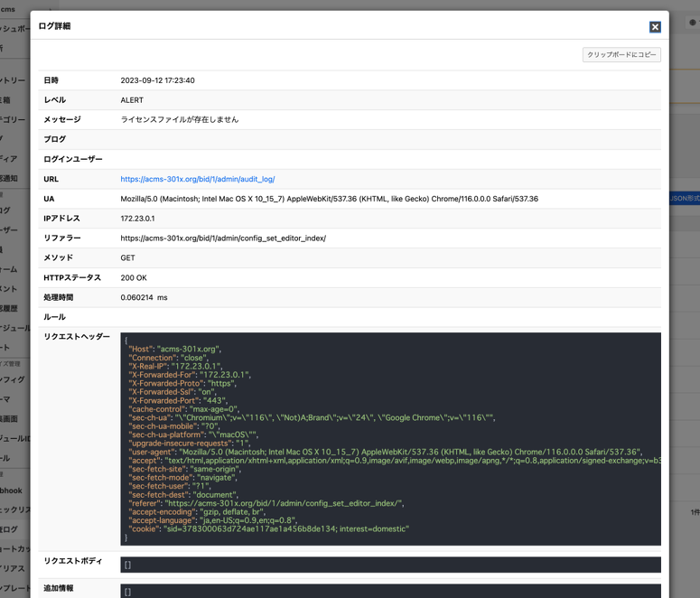Select the ALERT level value
700x598 pixels.
click(x=132, y=100)
